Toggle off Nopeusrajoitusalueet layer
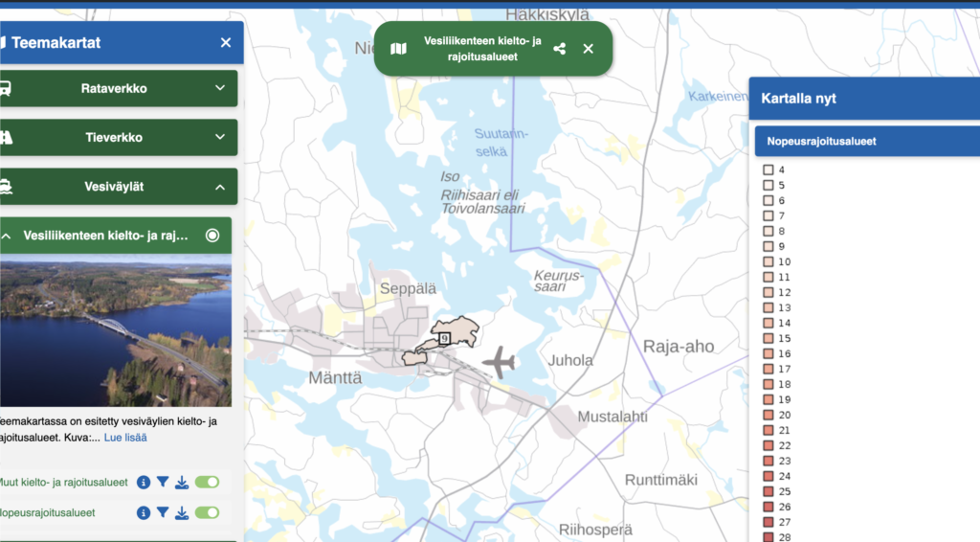 (x=207, y=513)
